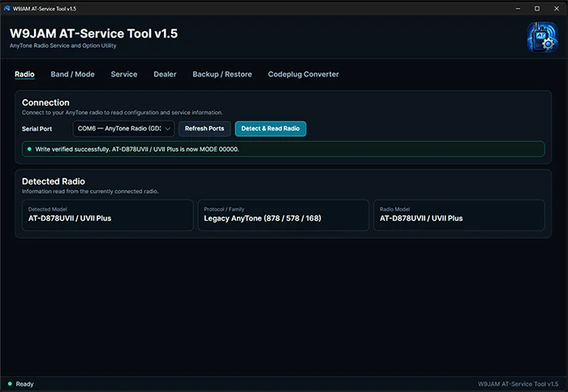The width and height of the screenshot is (568, 392).
Task: Go to the Dealer tab
Action: 165,75
